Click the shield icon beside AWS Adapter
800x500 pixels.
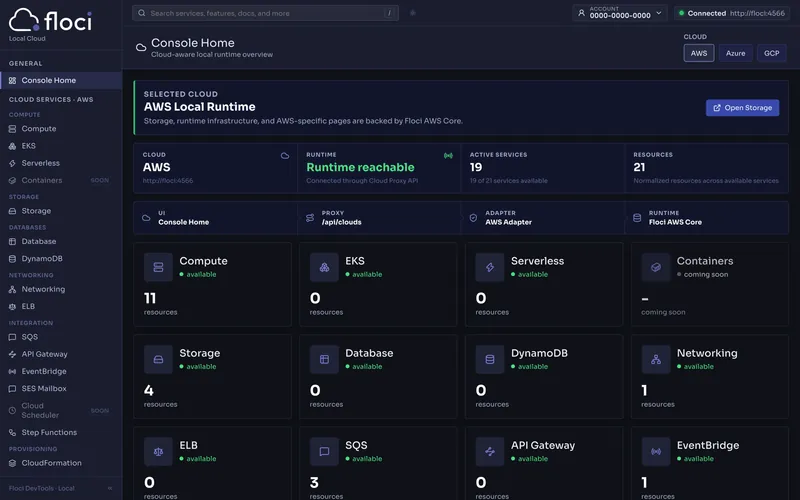click(473, 218)
